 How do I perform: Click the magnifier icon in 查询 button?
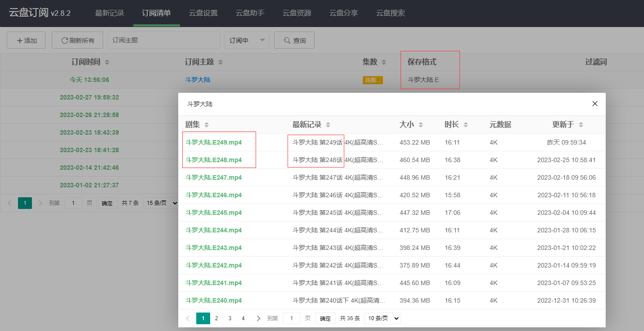pos(287,40)
